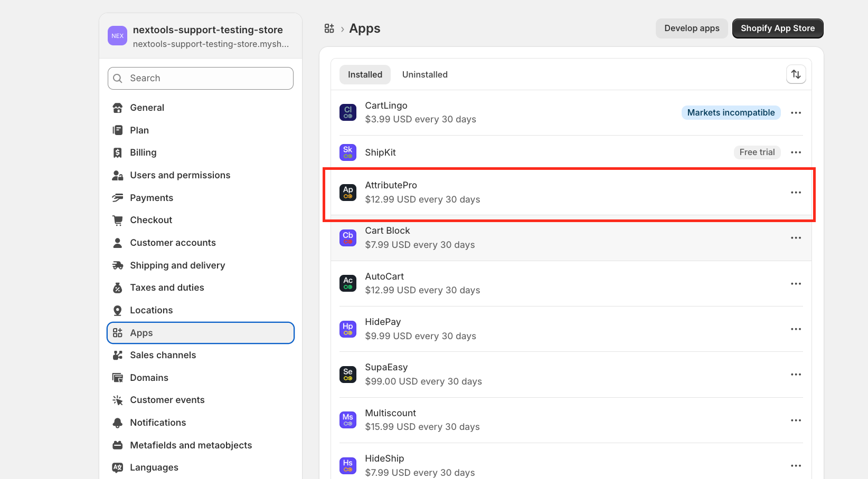Go to Billing in the sidebar

pos(143,152)
